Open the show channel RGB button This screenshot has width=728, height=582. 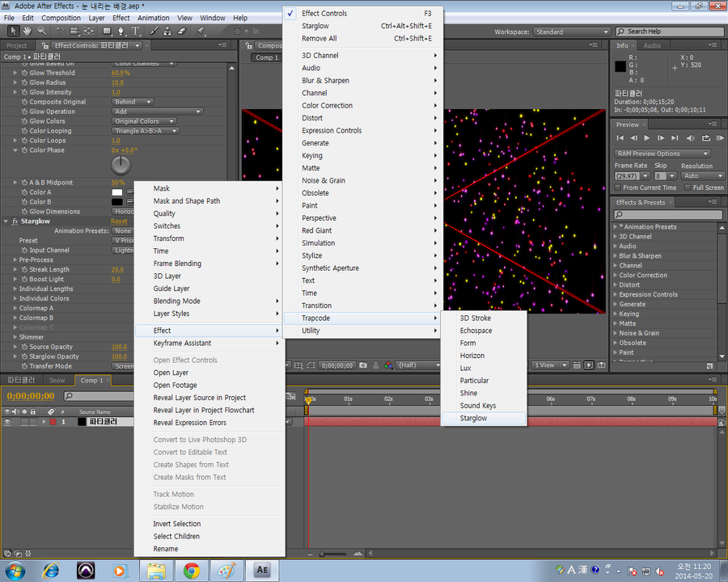point(388,365)
